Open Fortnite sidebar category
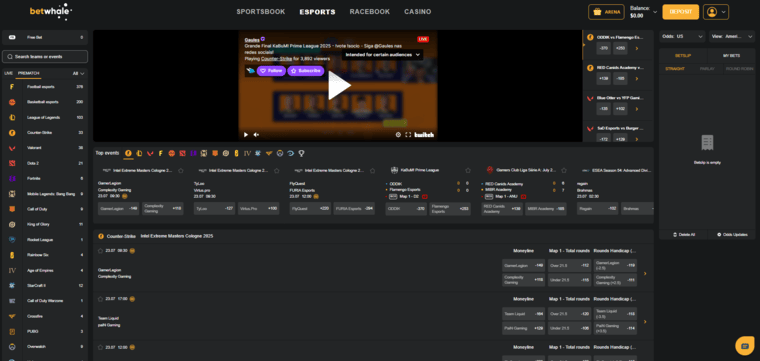Image resolution: width=760 pixels, height=361 pixels. coord(45,178)
